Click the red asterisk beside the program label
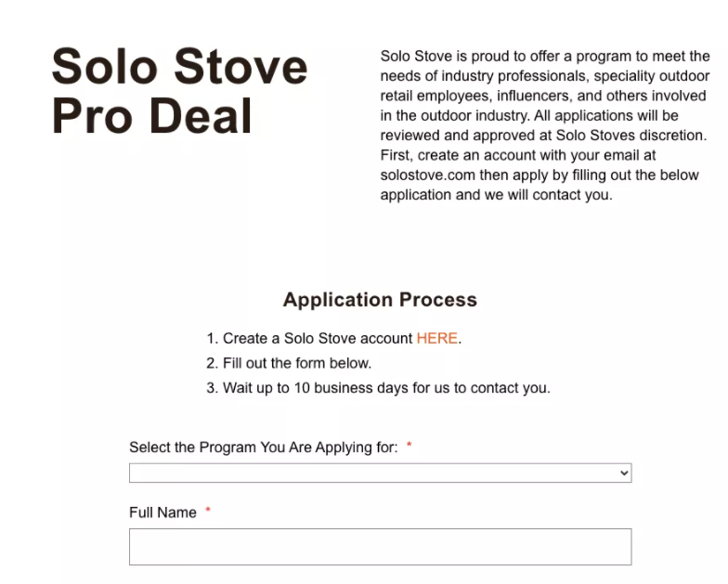 pos(409,447)
